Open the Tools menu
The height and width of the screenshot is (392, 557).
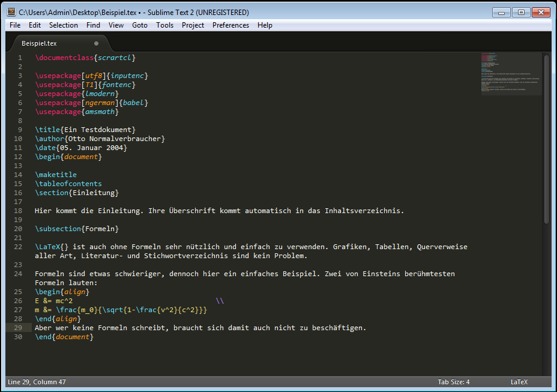click(164, 25)
